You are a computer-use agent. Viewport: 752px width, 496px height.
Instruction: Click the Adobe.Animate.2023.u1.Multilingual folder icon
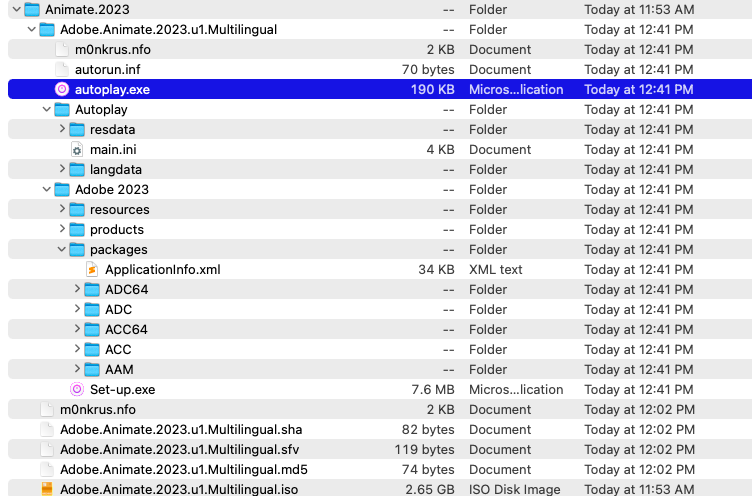coord(47,29)
